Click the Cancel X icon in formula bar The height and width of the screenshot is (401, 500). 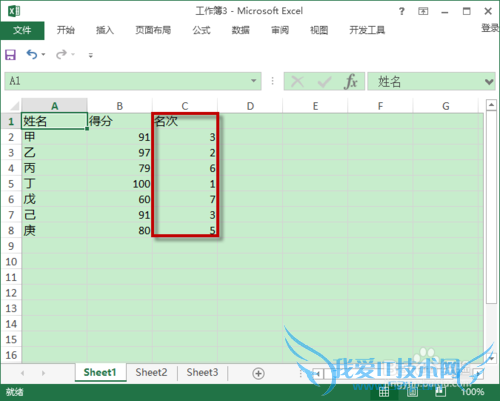coord(297,81)
